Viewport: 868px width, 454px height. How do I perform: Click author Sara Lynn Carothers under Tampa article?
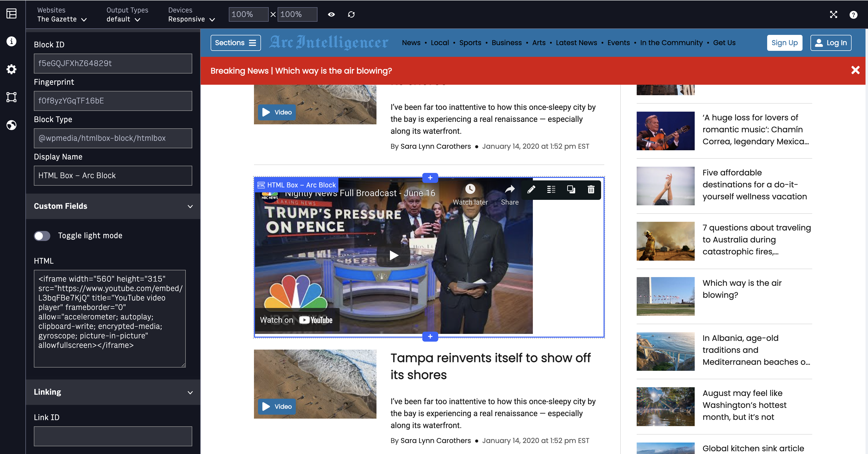coord(435,441)
